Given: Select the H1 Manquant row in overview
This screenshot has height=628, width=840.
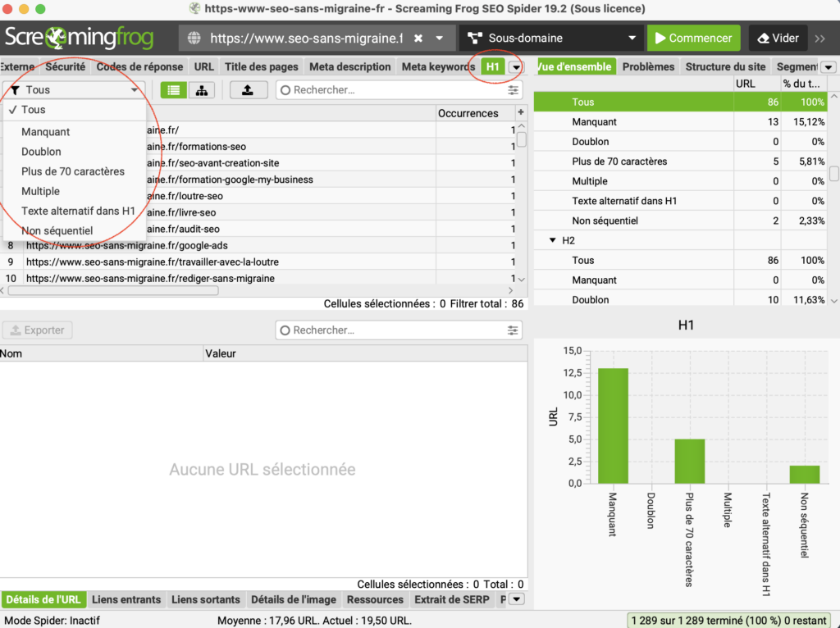Looking at the screenshot, I should [680, 122].
